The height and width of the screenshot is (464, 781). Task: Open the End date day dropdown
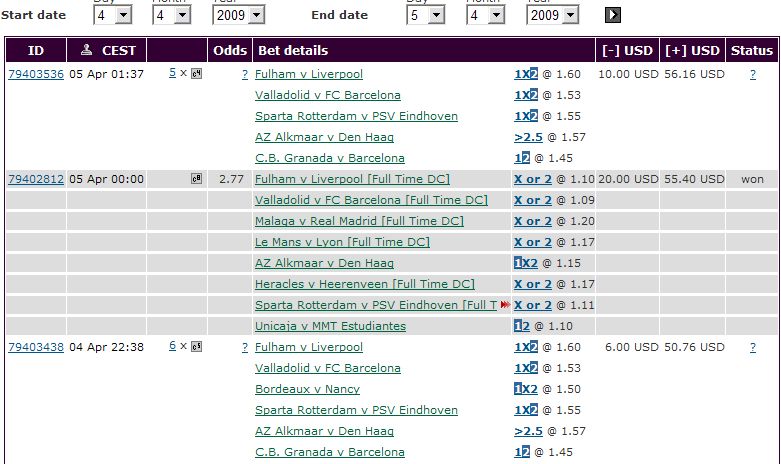point(426,15)
